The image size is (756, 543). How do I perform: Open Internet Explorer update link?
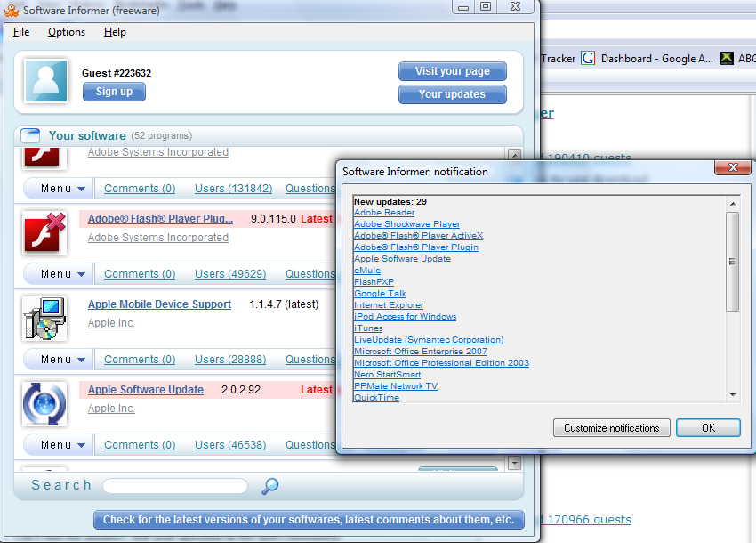389,305
